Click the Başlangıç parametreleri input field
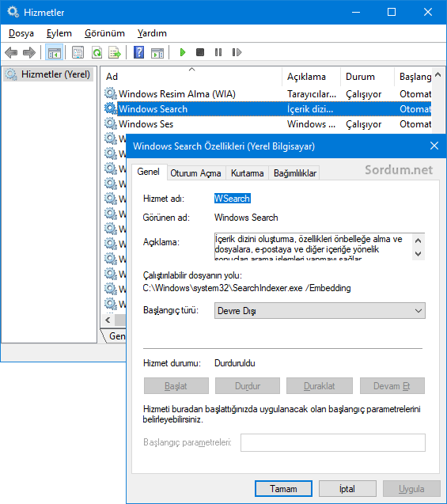 (333, 442)
